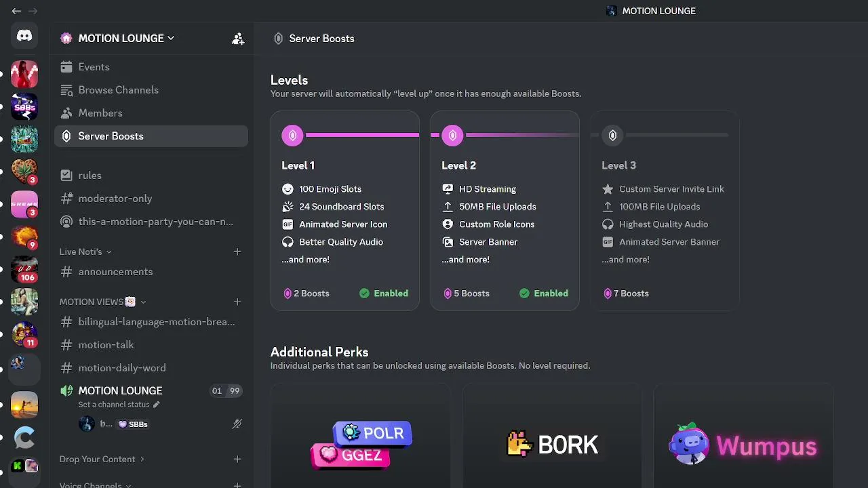
Task: Click the "Custom Role Icons" perk text
Action: (x=497, y=224)
